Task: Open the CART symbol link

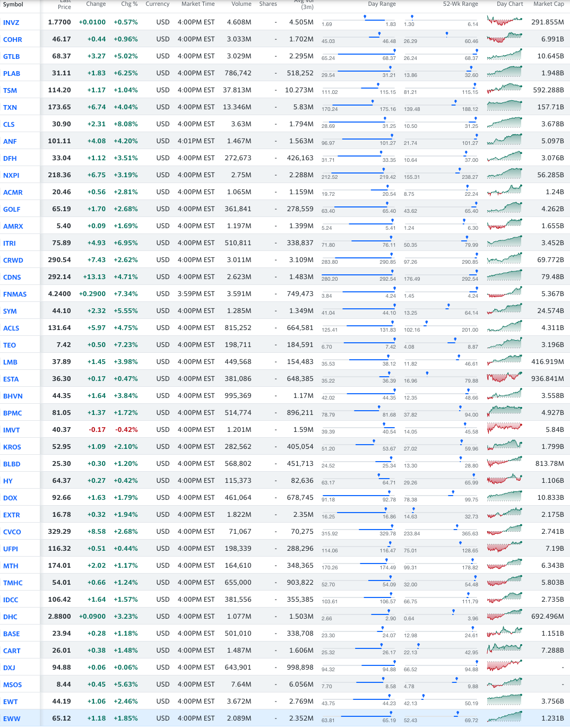Action: (x=12, y=651)
